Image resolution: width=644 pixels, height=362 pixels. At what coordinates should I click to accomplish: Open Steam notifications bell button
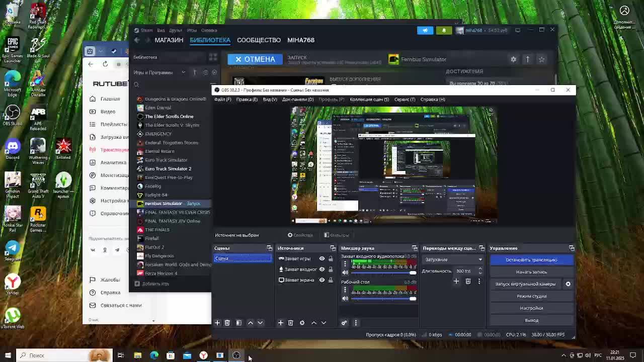444,30
